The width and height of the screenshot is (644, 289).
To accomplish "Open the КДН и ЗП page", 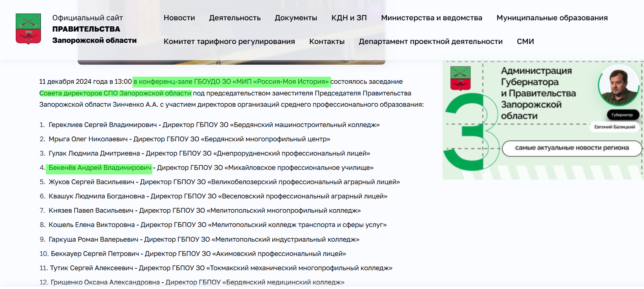I will click(x=349, y=18).
